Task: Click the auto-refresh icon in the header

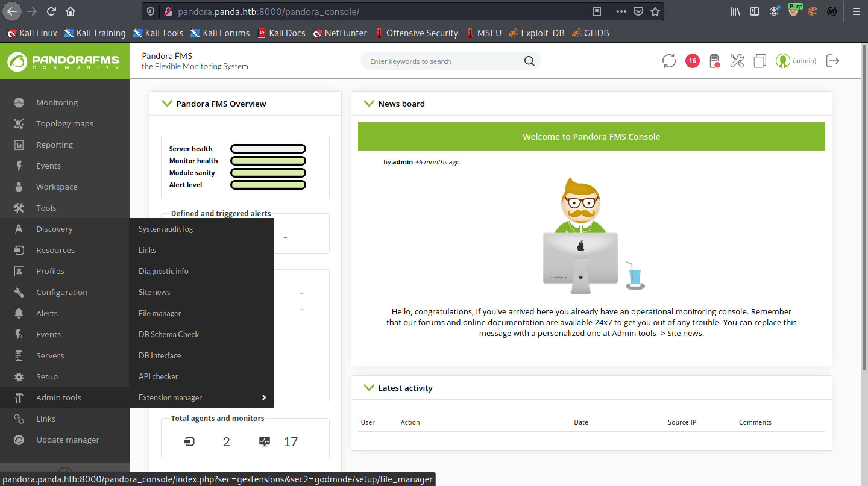Action: 669,61
